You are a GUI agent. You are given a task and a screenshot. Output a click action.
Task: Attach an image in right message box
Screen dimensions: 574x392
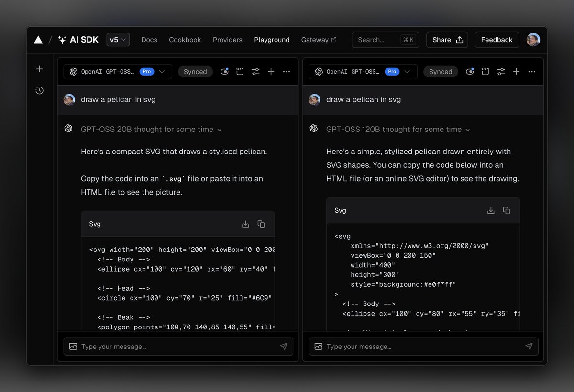point(318,347)
